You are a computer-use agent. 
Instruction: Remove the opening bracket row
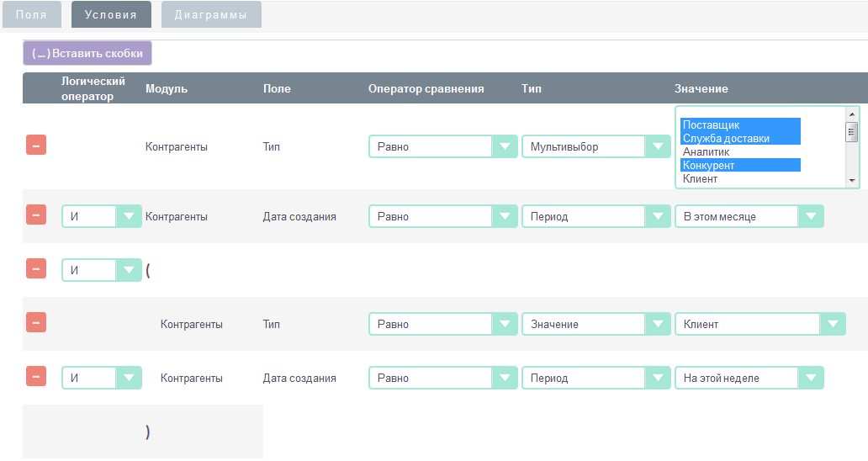pos(36,268)
